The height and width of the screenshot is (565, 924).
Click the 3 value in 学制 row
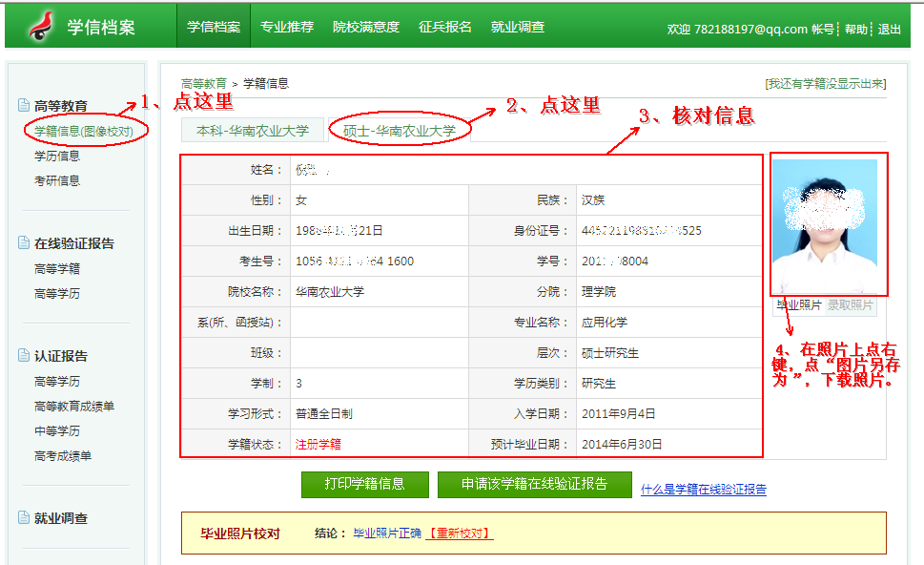[298, 384]
